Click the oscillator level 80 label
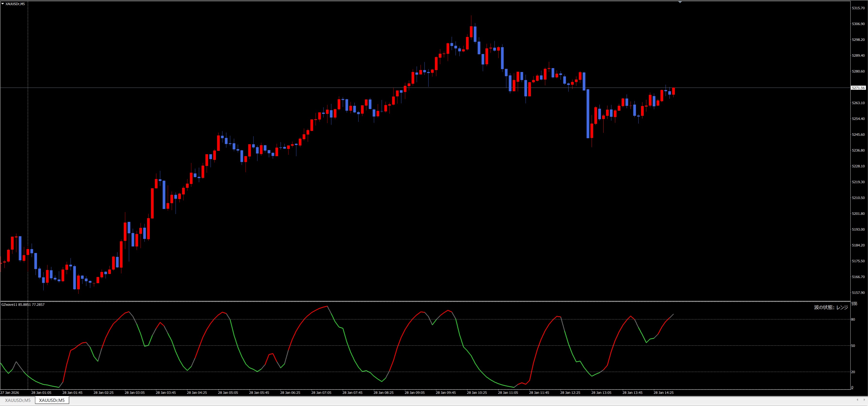Screen dimensions: 868x406 pyautogui.click(x=853, y=319)
